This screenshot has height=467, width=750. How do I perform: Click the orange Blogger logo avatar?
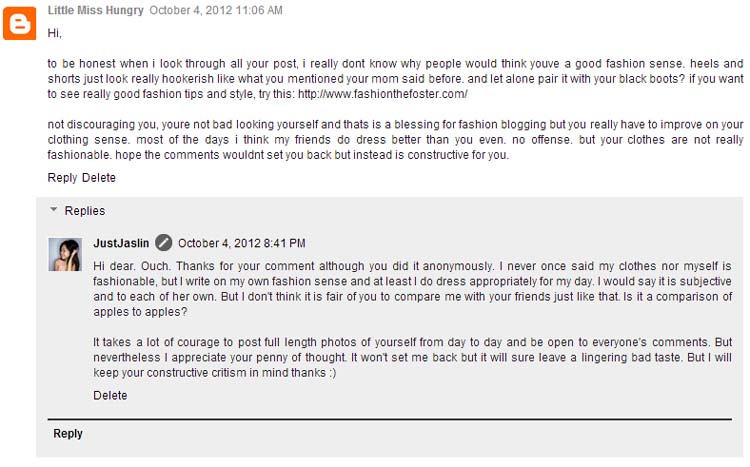19,23
